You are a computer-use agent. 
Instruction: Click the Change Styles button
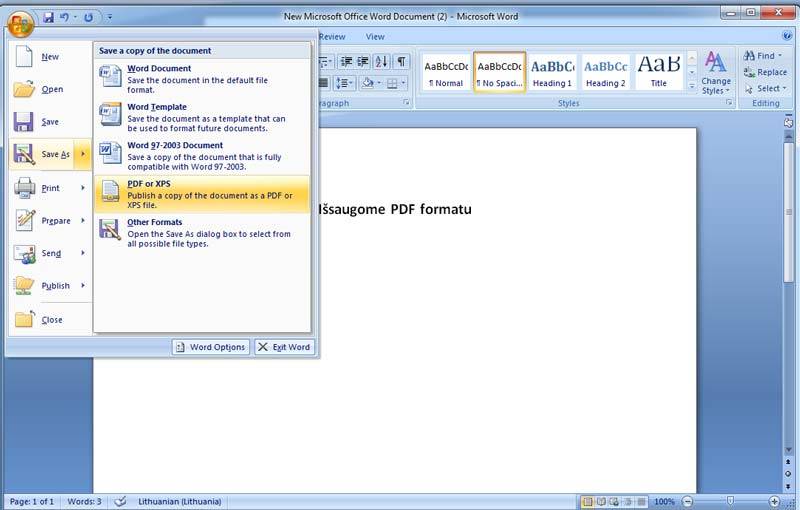(x=716, y=73)
